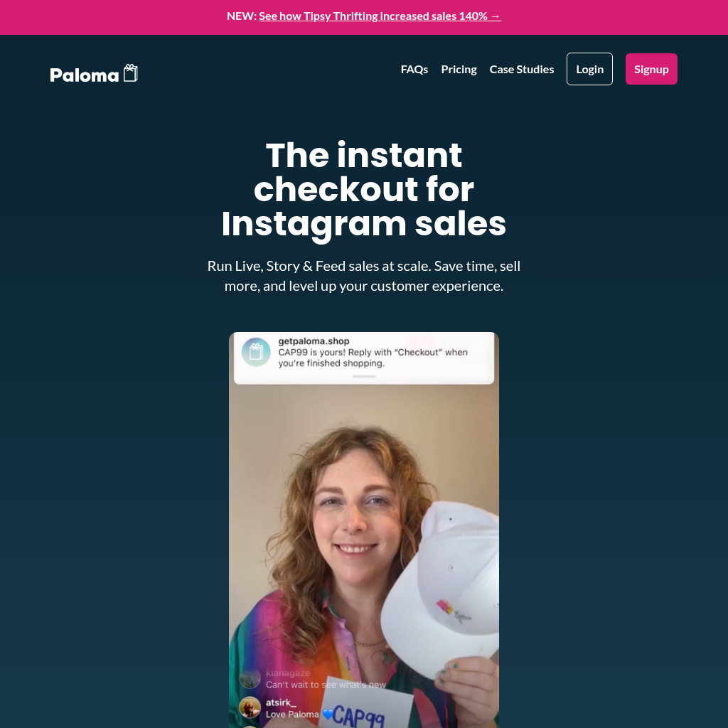This screenshot has height=728, width=728.
Task: Click the Login button
Action: [x=589, y=69]
